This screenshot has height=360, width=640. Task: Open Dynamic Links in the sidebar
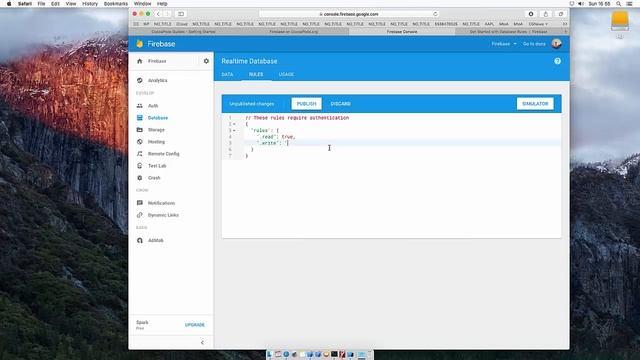(163, 215)
